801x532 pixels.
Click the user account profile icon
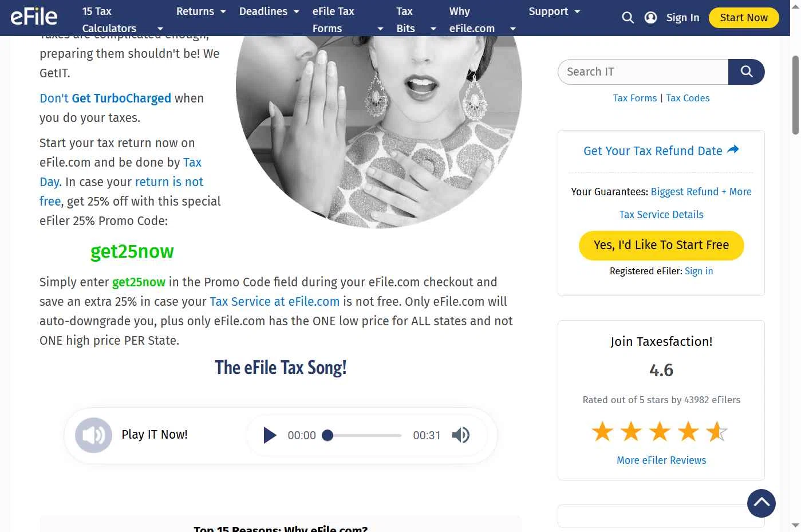point(651,18)
